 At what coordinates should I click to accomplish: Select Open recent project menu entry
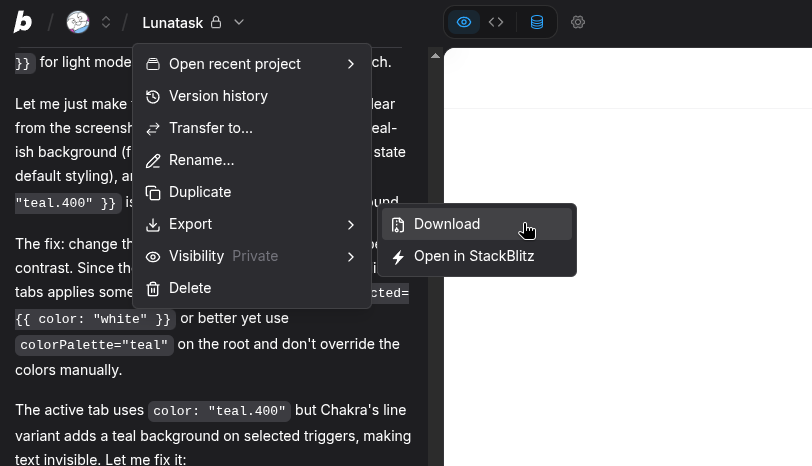point(252,64)
